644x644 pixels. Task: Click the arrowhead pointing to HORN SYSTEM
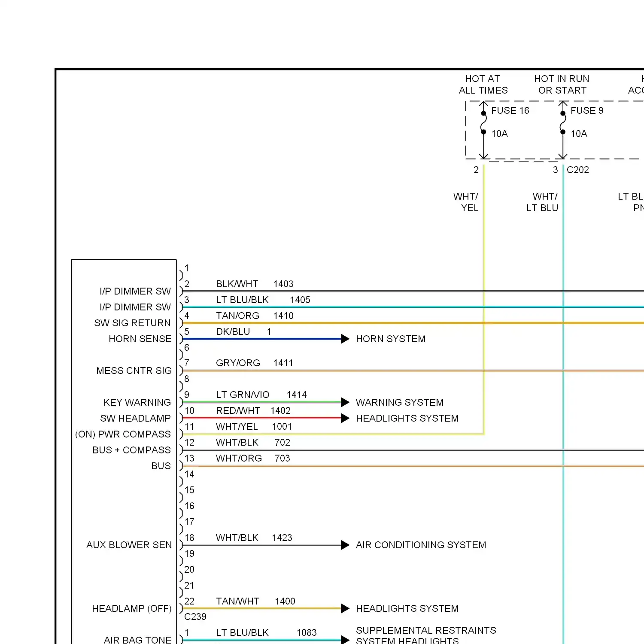tap(345, 339)
